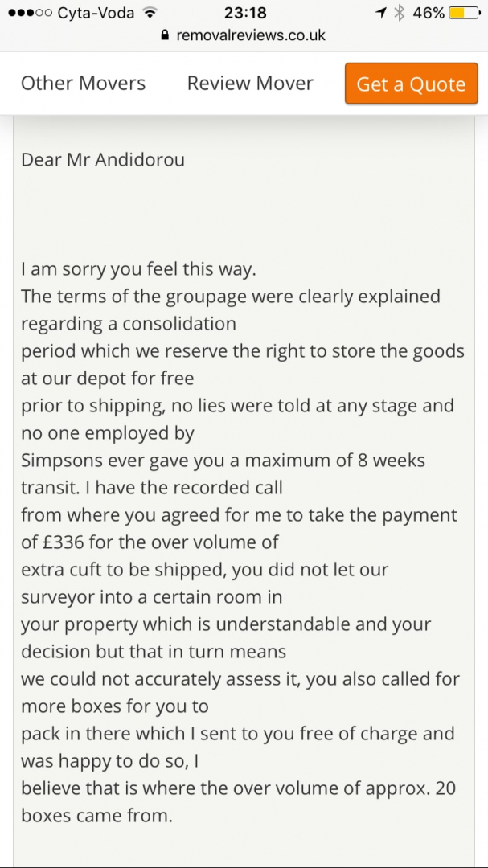Tap the location services arrow icon

click(x=381, y=14)
